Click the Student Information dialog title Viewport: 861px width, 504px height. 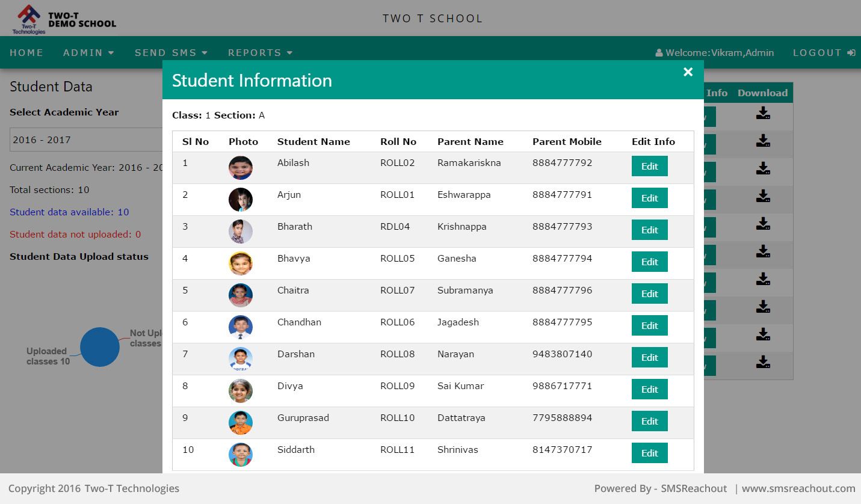click(252, 81)
